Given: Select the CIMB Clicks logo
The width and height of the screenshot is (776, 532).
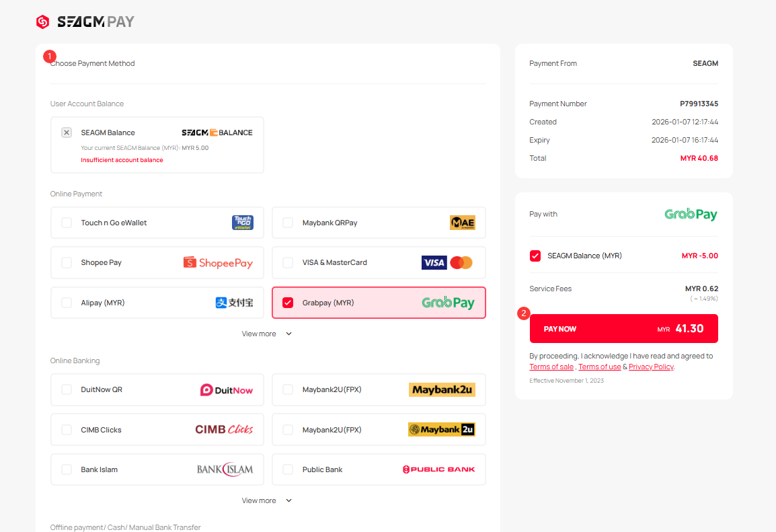Looking at the screenshot, I should [224, 430].
